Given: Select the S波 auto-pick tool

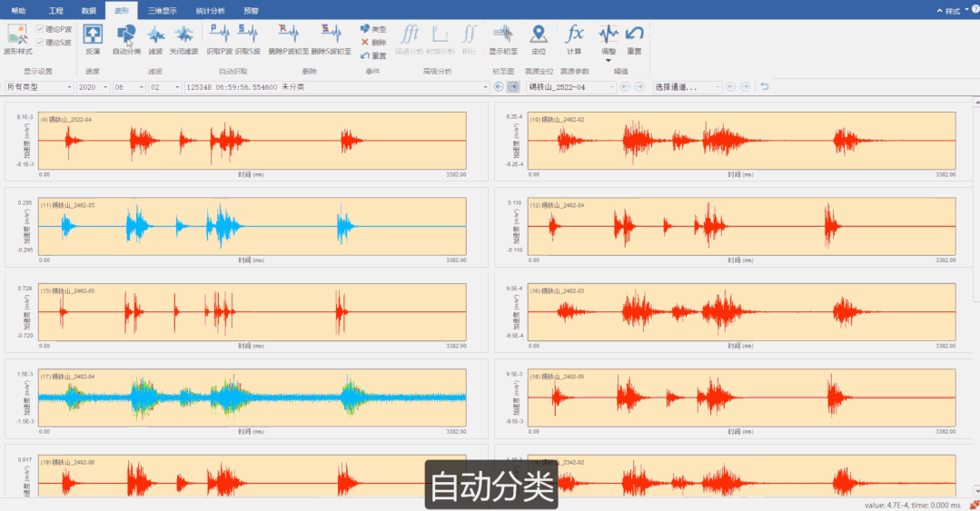Looking at the screenshot, I should pos(248,39).
